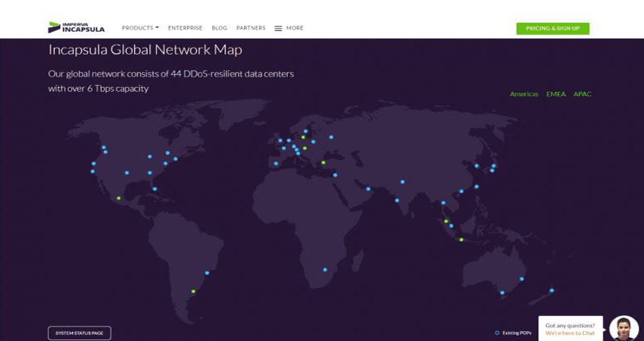Select the Florida POP marker
The image size is (644, 341).
pyautogui.click(x=155, y=189)
